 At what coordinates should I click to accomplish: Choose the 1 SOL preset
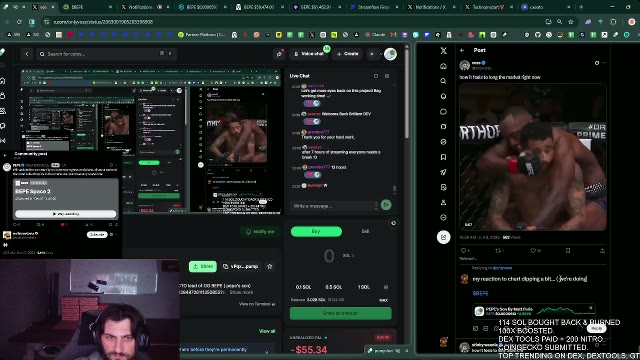[364, 287]
